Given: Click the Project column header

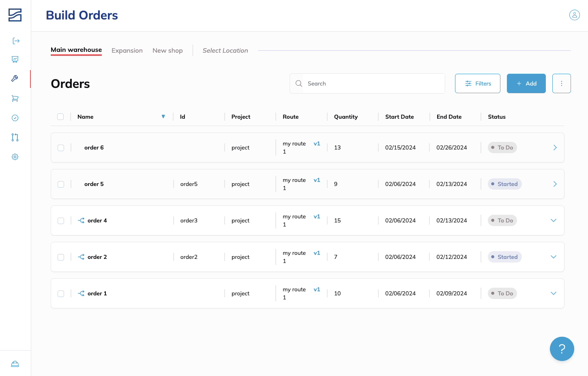Looking at the screenshot, I should point(241,117).
